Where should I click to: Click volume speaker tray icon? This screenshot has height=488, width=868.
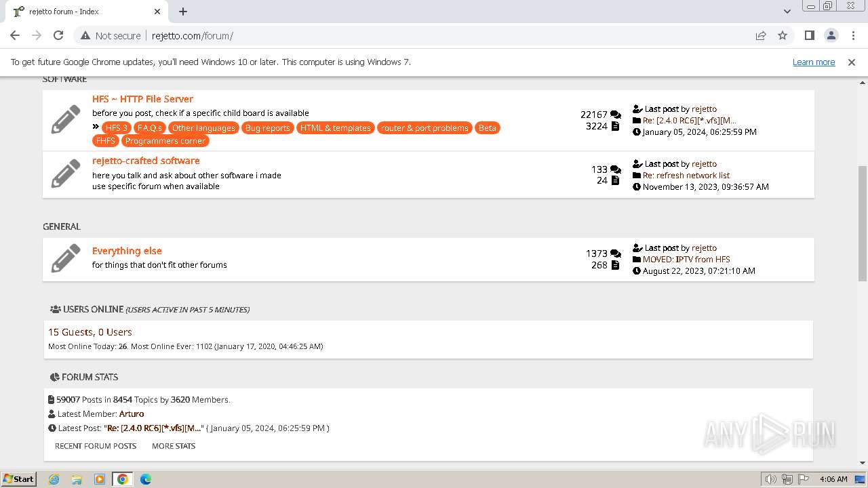(771, 479)
